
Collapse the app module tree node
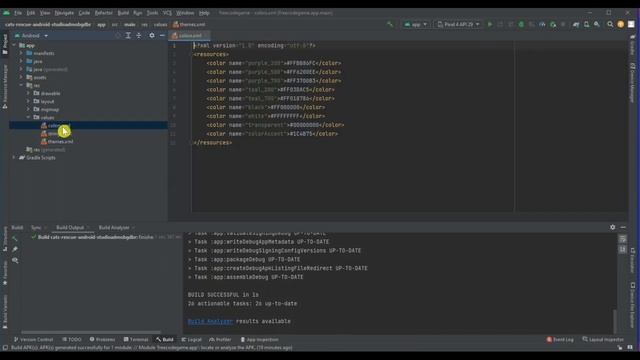tap(15, 45)
